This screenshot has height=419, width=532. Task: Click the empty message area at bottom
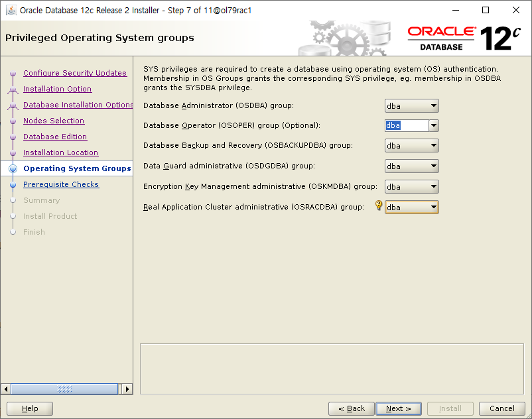click(332, 369)
